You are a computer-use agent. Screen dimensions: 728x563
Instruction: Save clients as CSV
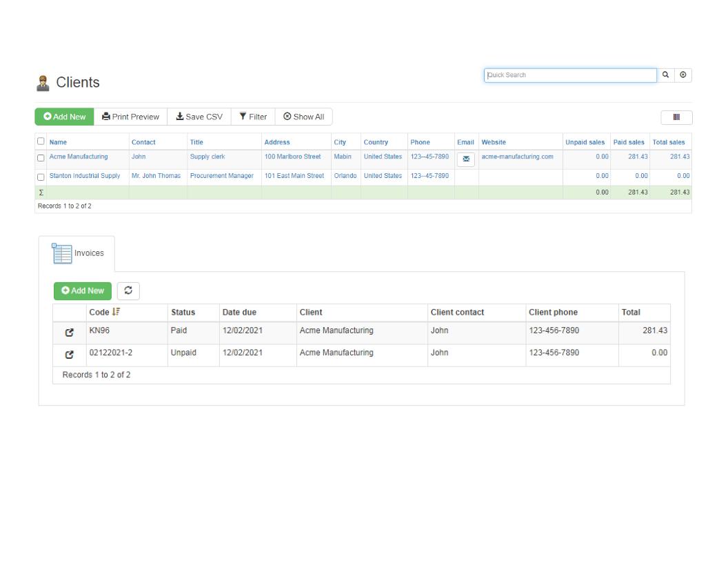pyautogui.click(x=199, y=117)
